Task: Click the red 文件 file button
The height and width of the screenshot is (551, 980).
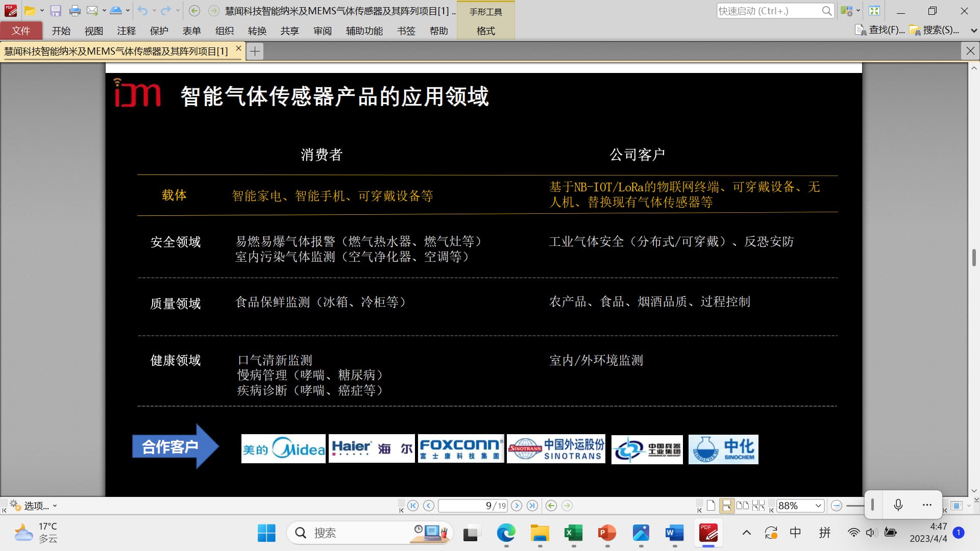Action: (21, 31)
